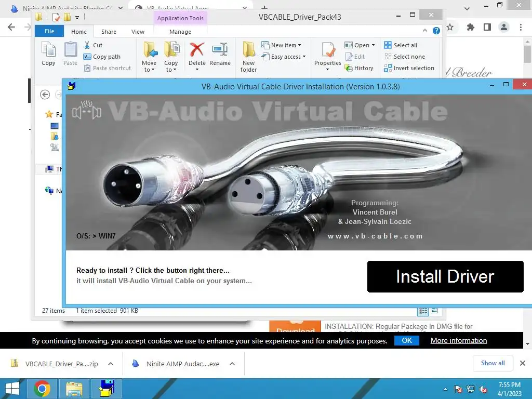This screenshot has width=532, height=399.
Task: Click the Action Center flag tray icon
Action: [458, 389]
